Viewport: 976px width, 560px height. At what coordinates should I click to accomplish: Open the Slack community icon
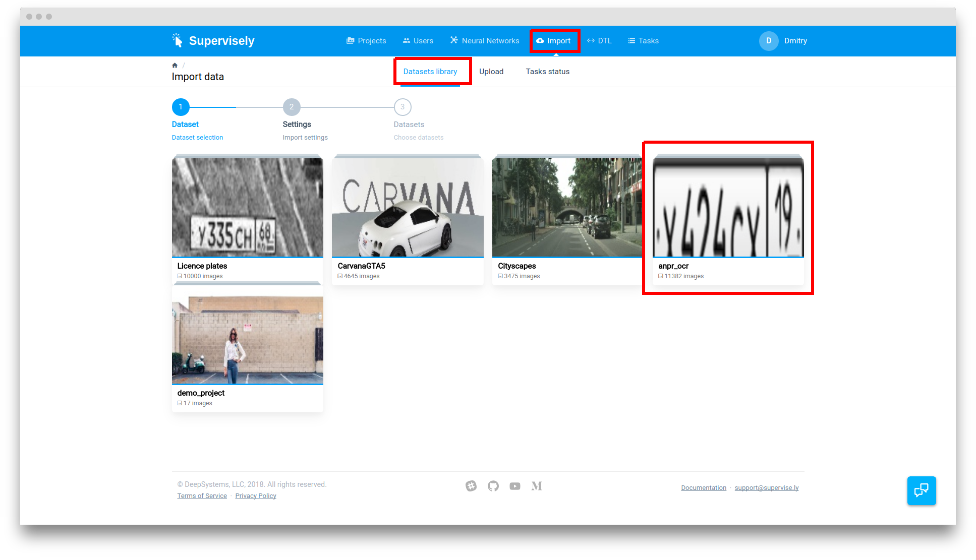(471, 486)
